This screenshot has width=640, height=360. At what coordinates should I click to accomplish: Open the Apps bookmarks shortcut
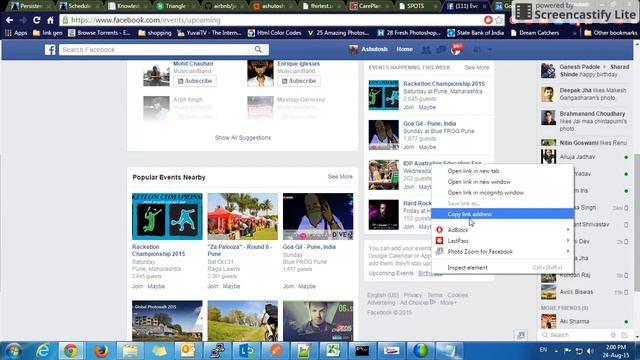click(x=16, y=33)
